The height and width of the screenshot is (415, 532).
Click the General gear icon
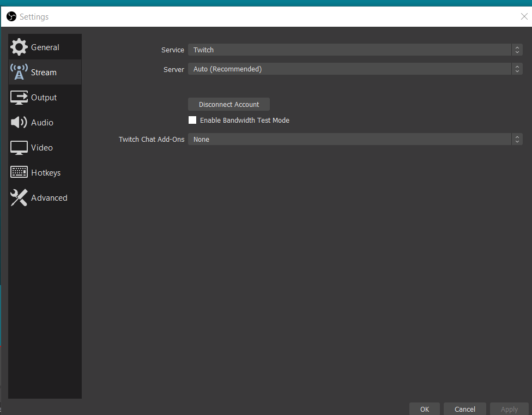coord(19,47)
